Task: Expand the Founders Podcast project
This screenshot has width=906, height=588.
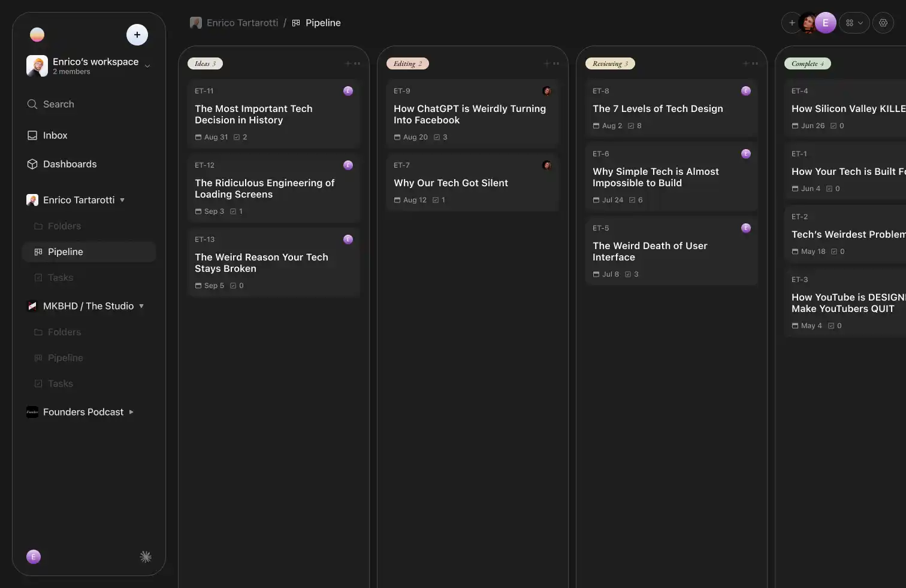Action: pyautogui.click(x=131, y=412)
